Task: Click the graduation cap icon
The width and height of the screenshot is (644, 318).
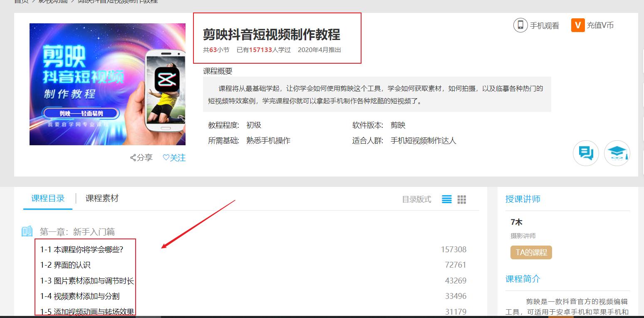Action: [x=617, y=153]
